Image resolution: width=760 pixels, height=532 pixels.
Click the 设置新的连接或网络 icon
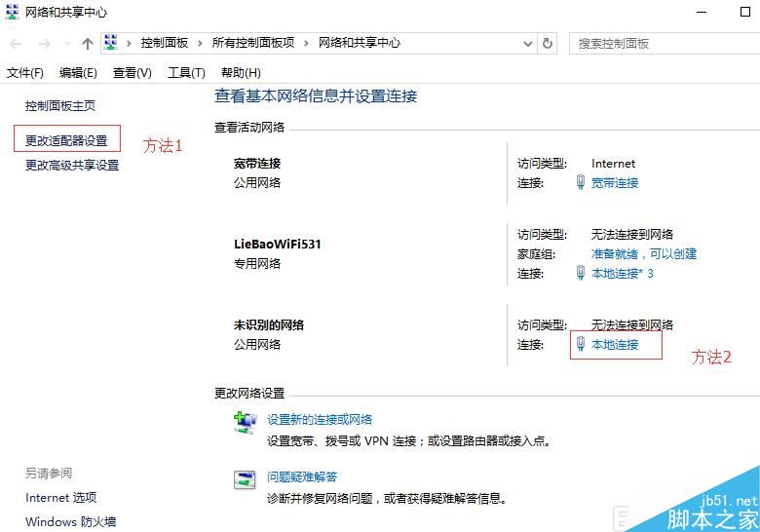[244, 422]
